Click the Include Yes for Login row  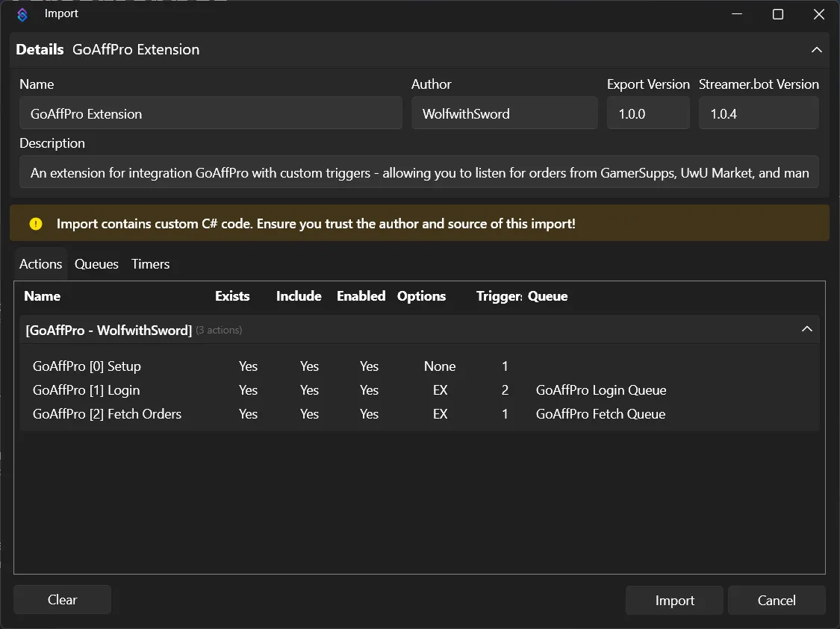coord(309,390)
